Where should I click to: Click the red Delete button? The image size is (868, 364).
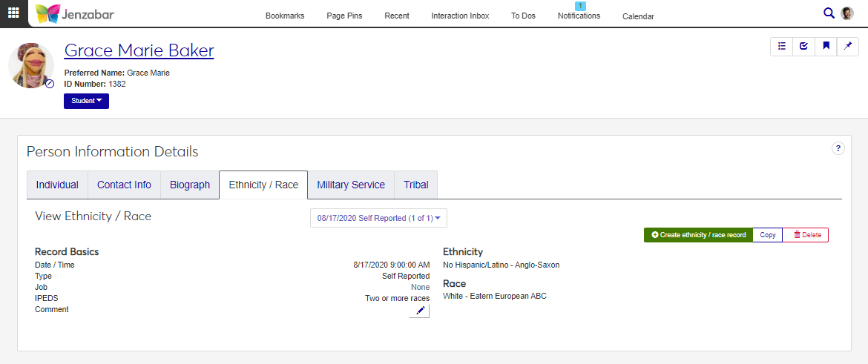[806, 235]
